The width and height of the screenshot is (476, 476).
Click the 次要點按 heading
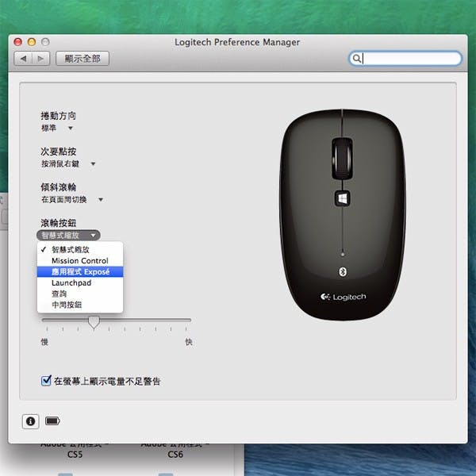[x=58, y=152]
